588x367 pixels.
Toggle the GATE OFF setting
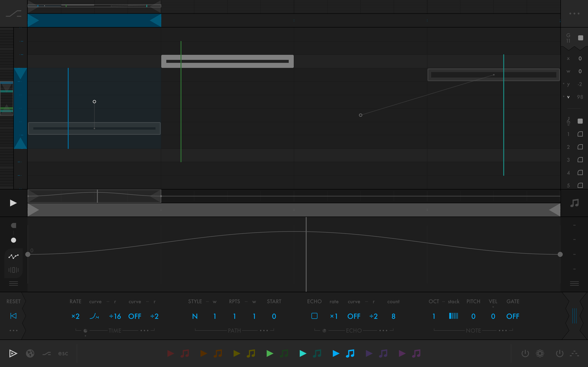(513, 316)
